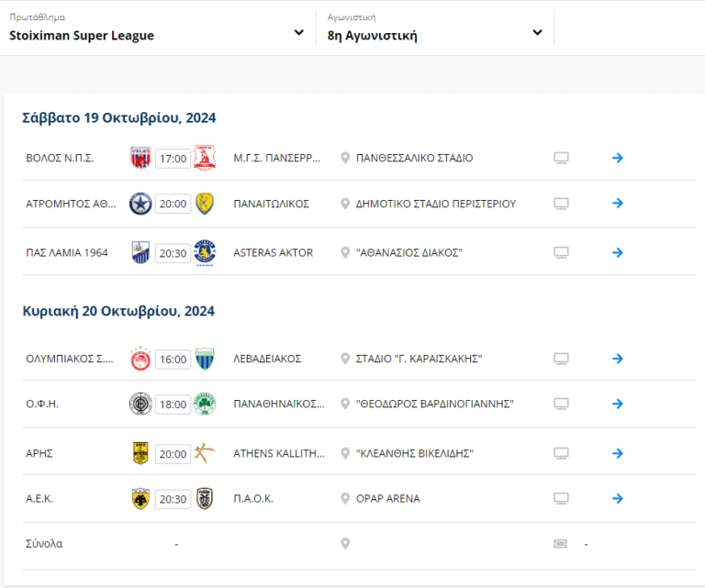
Task: Click the AEK team crest
Action: click(x=140, y=499)
